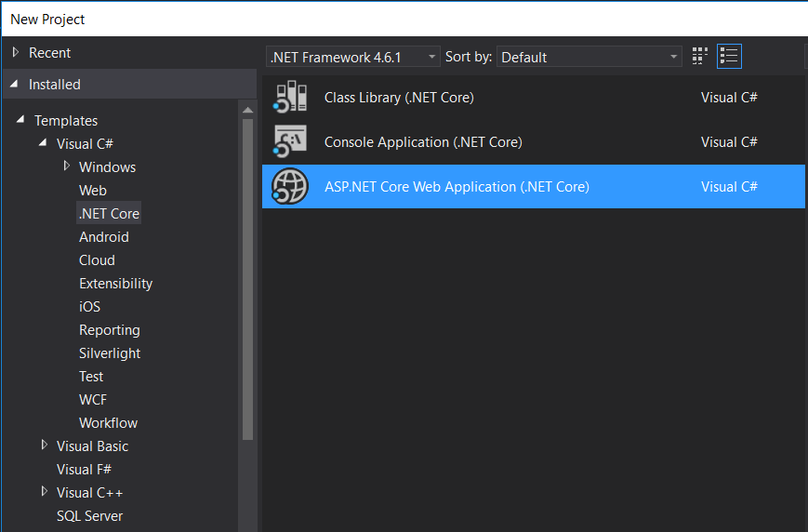Image resolution: width=808 pixels, height=532 pixels.
Task: Select the SQL Server category
Action: click(89, 515)
